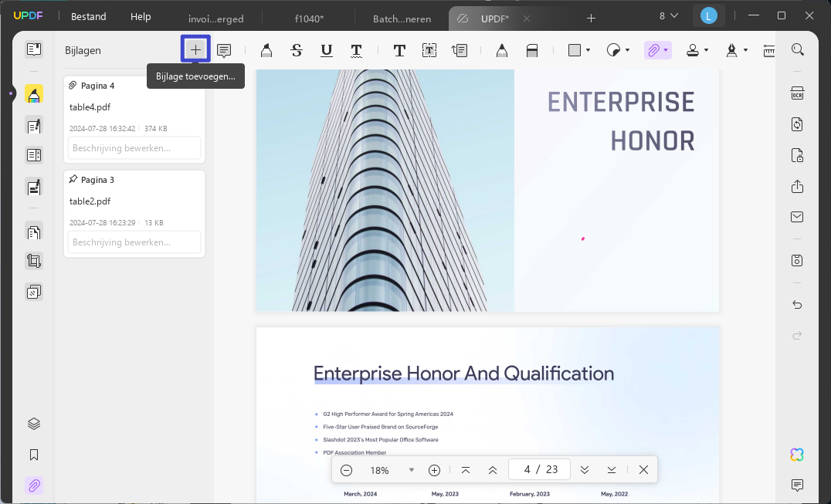The image size is (831, 504).
Task: Close the UPDF* tab
Action: (x=526, y=19)
